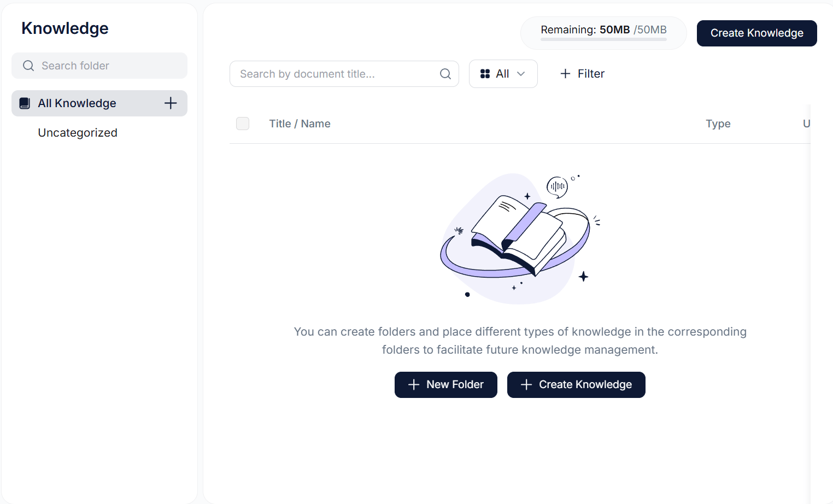Click the New Folder button

(445, 385)
